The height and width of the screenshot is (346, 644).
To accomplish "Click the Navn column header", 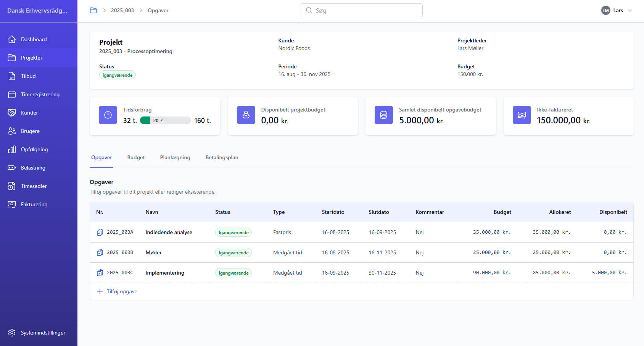I will [x=152, y=212].
